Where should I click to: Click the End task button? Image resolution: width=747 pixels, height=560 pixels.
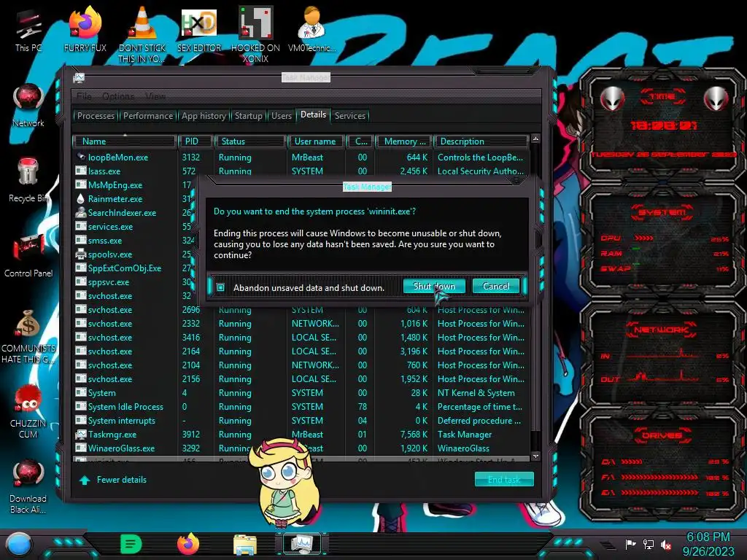[504, 480]
